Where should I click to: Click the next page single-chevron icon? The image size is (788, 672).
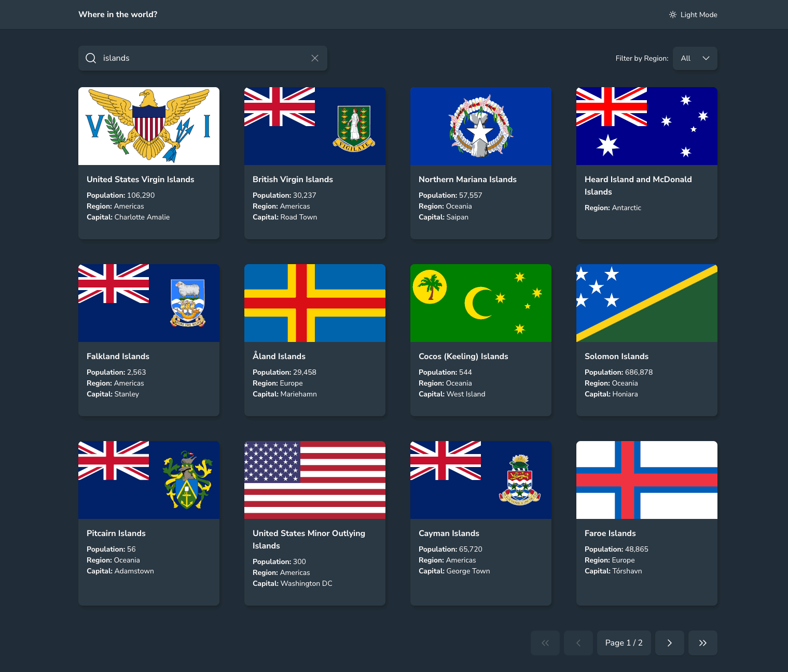click(669, 643)
